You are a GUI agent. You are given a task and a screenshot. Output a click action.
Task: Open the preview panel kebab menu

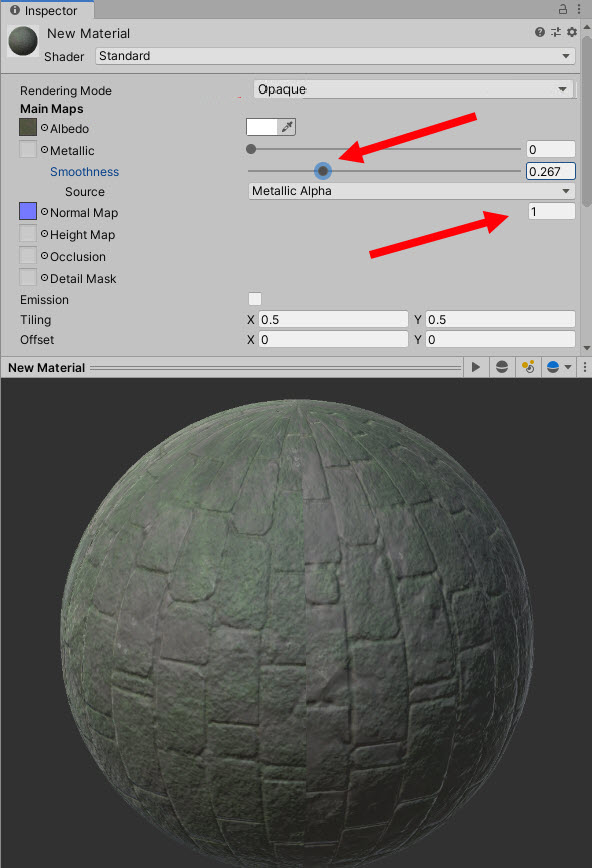point(585,367)
